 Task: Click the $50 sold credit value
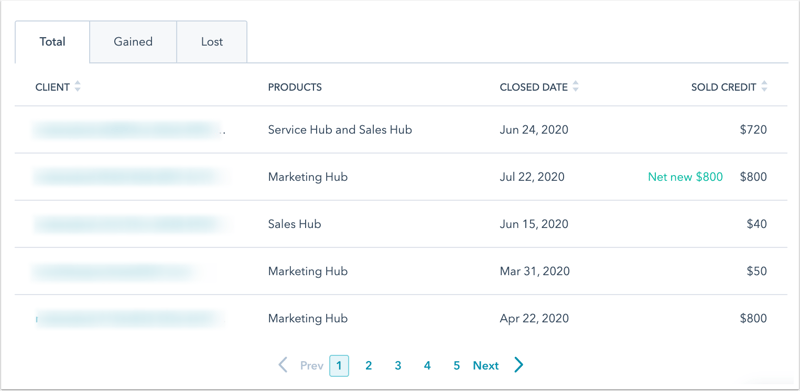pos(756,271)
